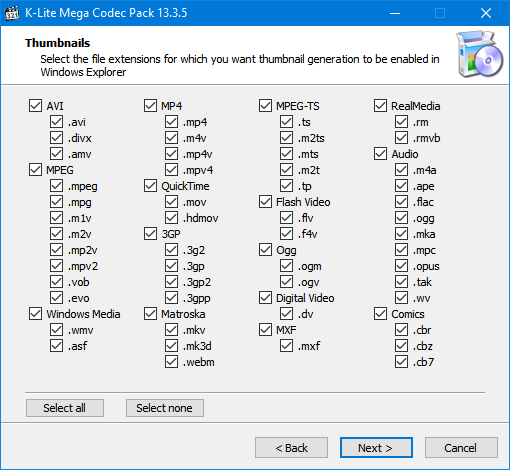510x470 pixels.
Task: Toggle the Windows Media group checkbox
Action: (x=35, y=314)
